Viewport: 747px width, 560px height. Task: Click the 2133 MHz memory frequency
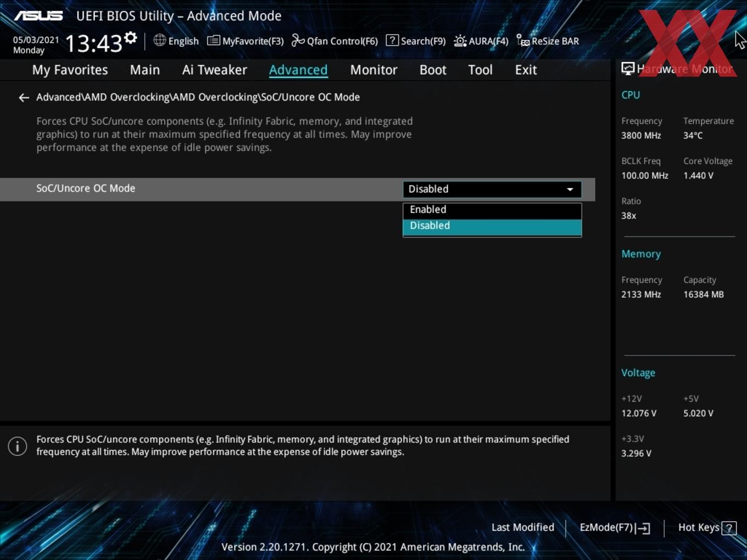pos(641,295)
